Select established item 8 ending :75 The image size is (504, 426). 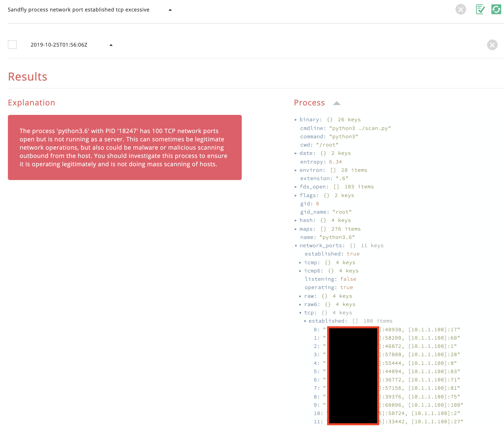point(387,397)
